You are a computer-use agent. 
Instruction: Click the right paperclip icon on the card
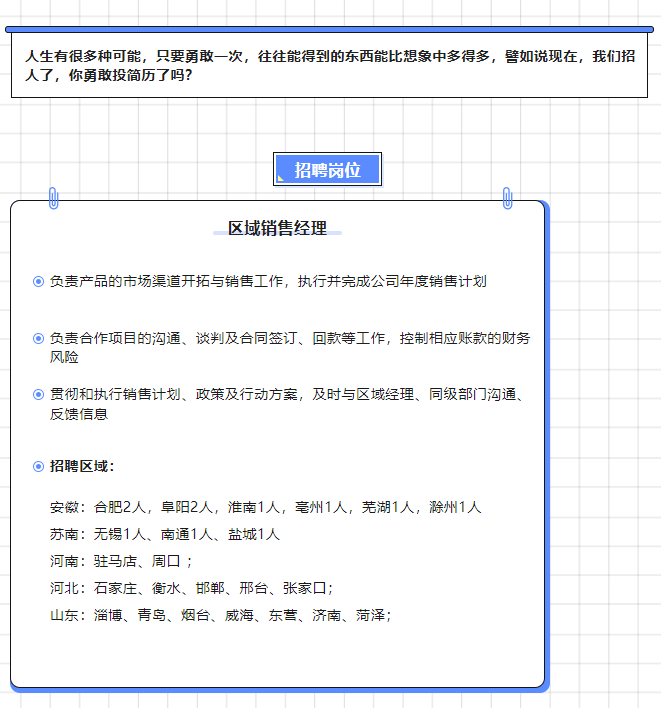[507, 198]
